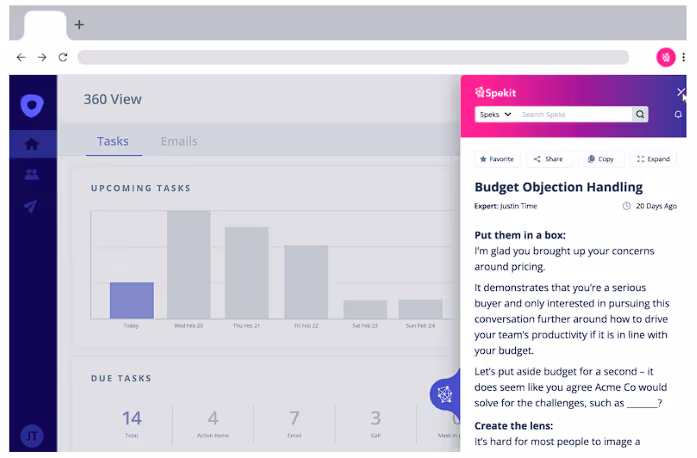The image size is (697, 458).
Task: Click the 20 Days Ago timestamp
Action: point(656,206)
